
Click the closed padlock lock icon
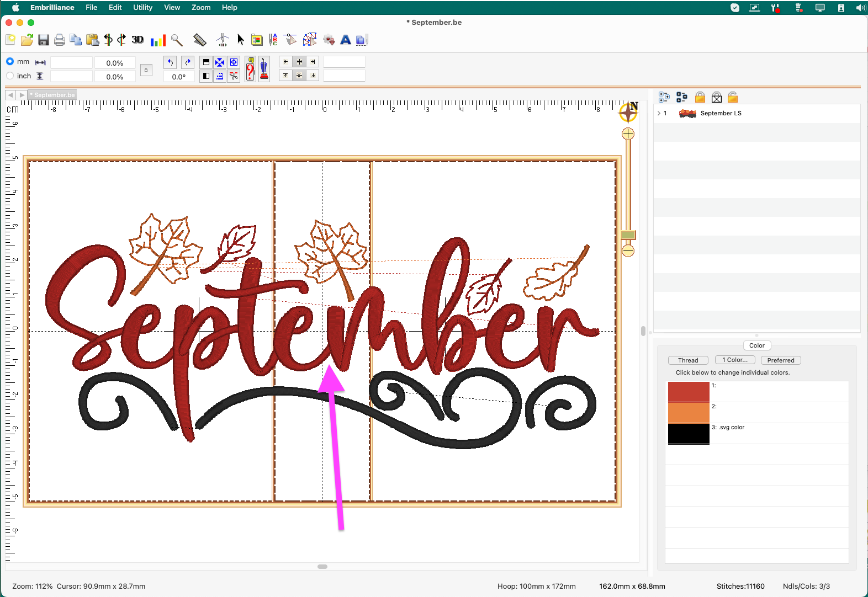(x=700, y=98)
